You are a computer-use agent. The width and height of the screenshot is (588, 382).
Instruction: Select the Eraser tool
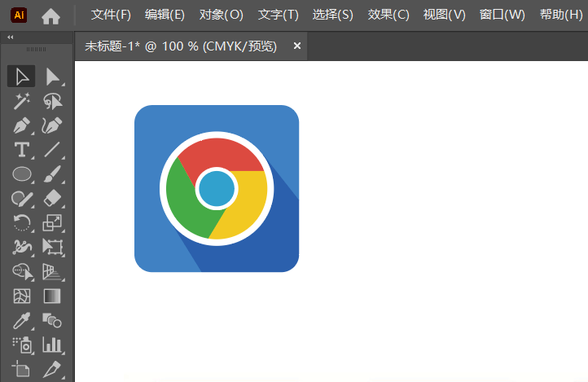click(x=52, y=199)
